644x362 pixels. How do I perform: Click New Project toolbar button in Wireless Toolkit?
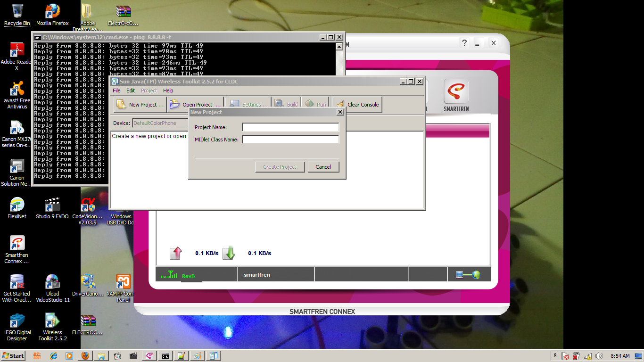(140, 105)
